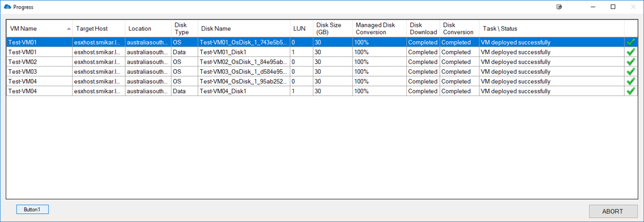Click green checkmark for Test-VM02 row

click(x=630, y=62)
